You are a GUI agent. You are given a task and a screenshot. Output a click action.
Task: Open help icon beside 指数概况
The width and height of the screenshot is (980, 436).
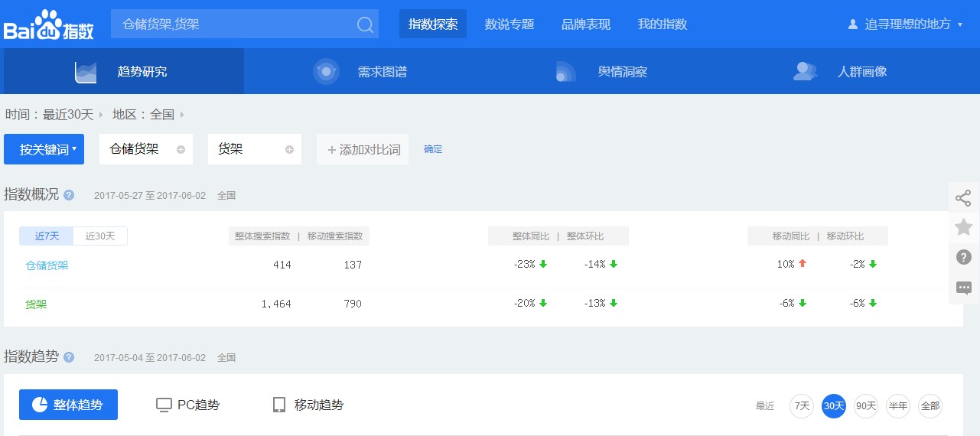tap(69, 195)
